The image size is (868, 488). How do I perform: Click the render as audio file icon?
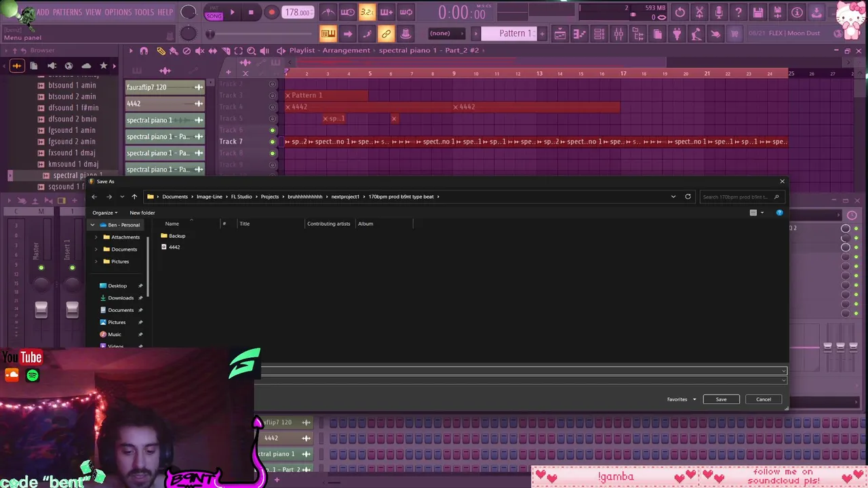pyautogui.click(x=778, y=12)
